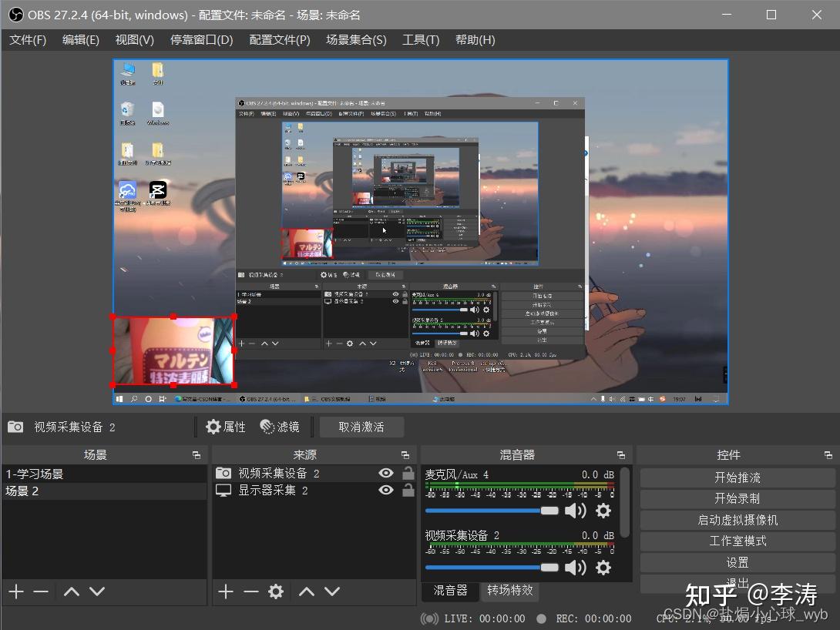Image resolution: width=840 pixels, height=630 pixels.
Task: Click the add source plus icon
Action: (x=224, y=591)
